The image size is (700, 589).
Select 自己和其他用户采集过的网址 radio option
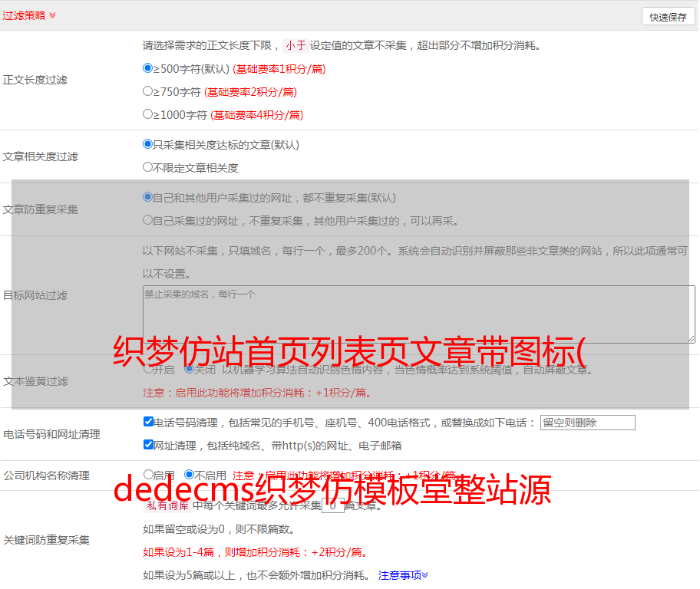tap(147, 197)
